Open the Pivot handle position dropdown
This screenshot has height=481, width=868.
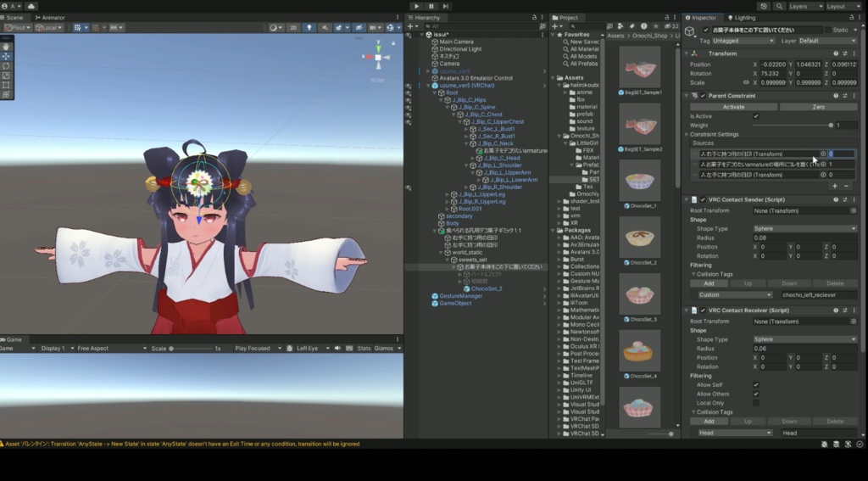(x=18, y=28)
